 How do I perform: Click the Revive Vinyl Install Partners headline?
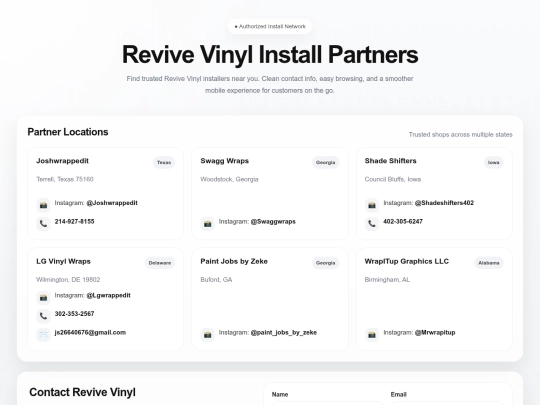tap(270, 54)
